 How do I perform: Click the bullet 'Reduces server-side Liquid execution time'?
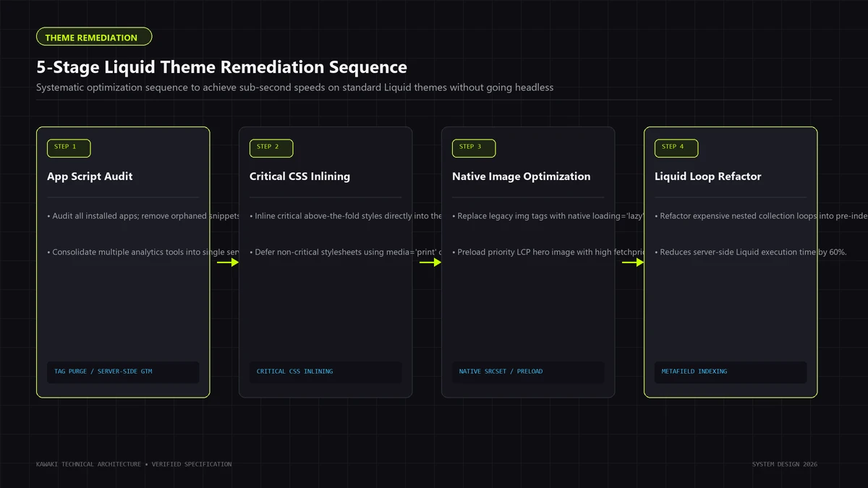click(751, 252)
